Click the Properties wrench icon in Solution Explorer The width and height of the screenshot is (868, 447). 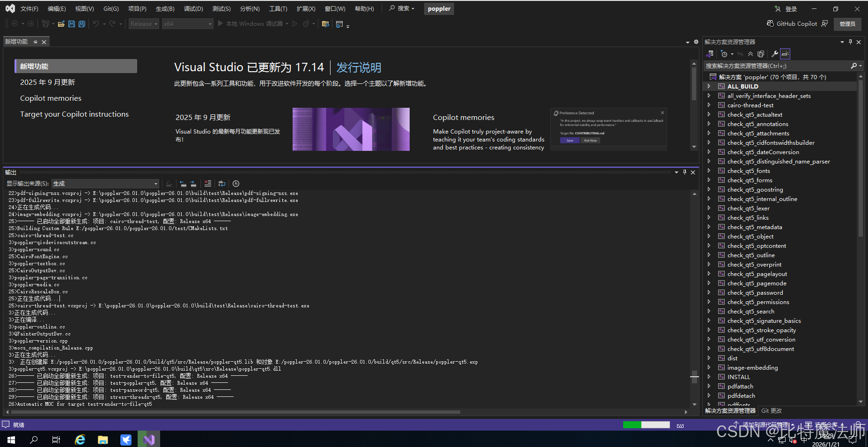pos(775,54)
